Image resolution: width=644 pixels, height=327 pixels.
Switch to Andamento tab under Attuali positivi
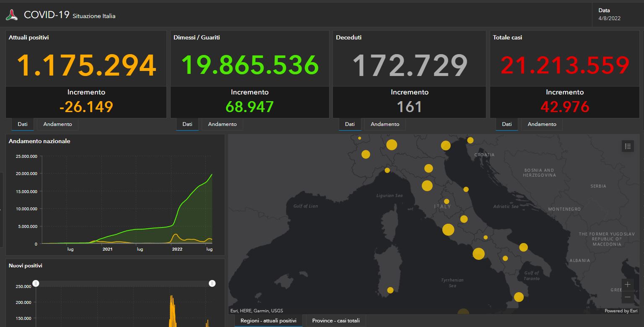point(57,124)
